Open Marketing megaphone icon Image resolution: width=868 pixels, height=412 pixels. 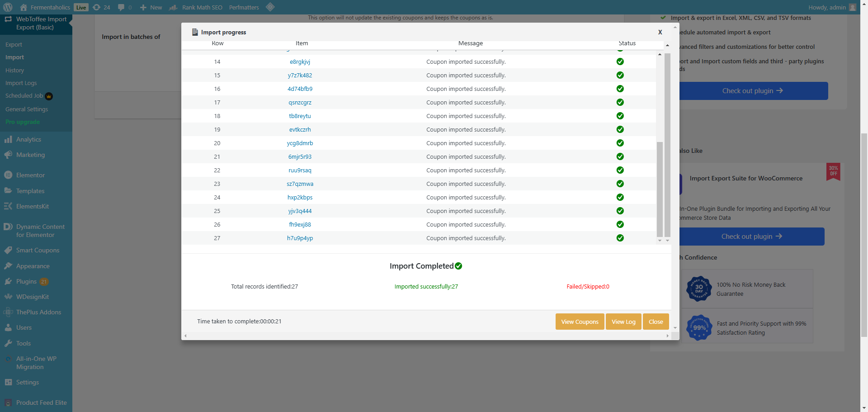pos(8,155)
